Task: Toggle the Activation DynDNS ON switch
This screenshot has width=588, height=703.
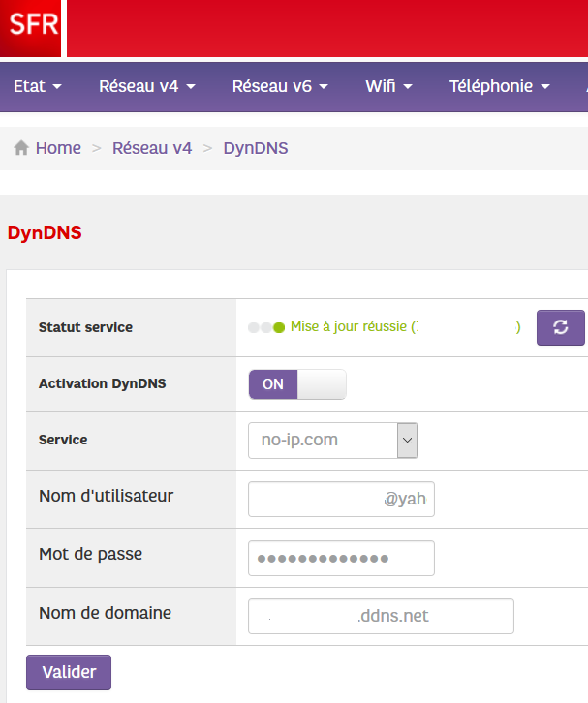Action: pos(296,384)
